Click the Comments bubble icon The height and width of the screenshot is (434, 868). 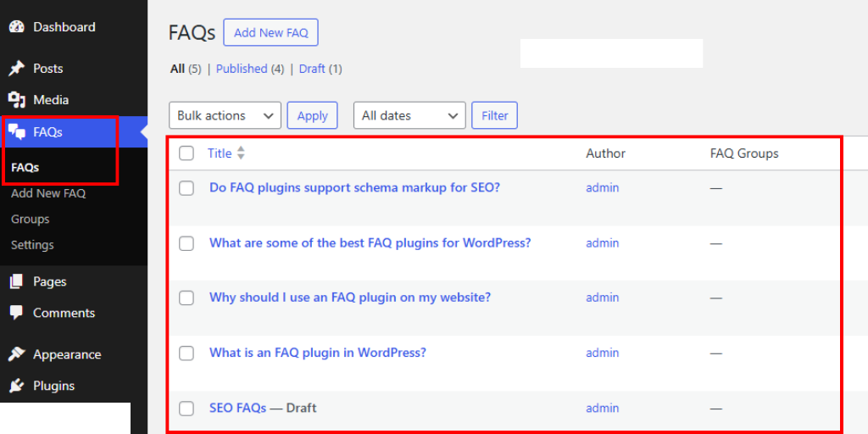(17, 313)
